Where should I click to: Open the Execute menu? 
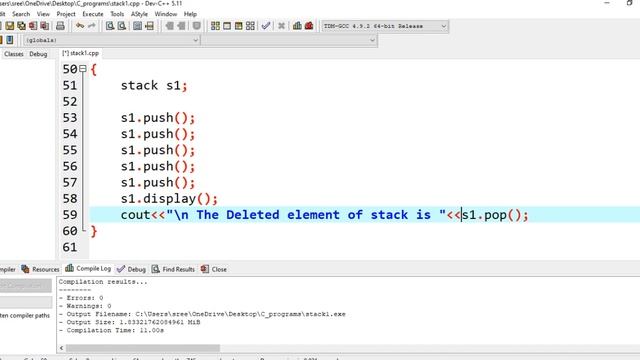(x=93, y=14)
